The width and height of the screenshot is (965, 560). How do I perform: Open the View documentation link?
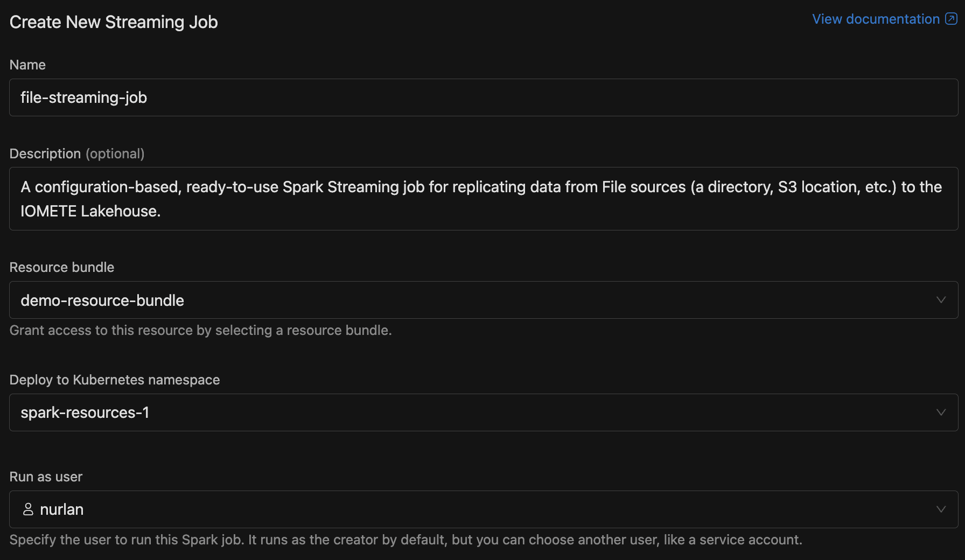coord(876,19)
